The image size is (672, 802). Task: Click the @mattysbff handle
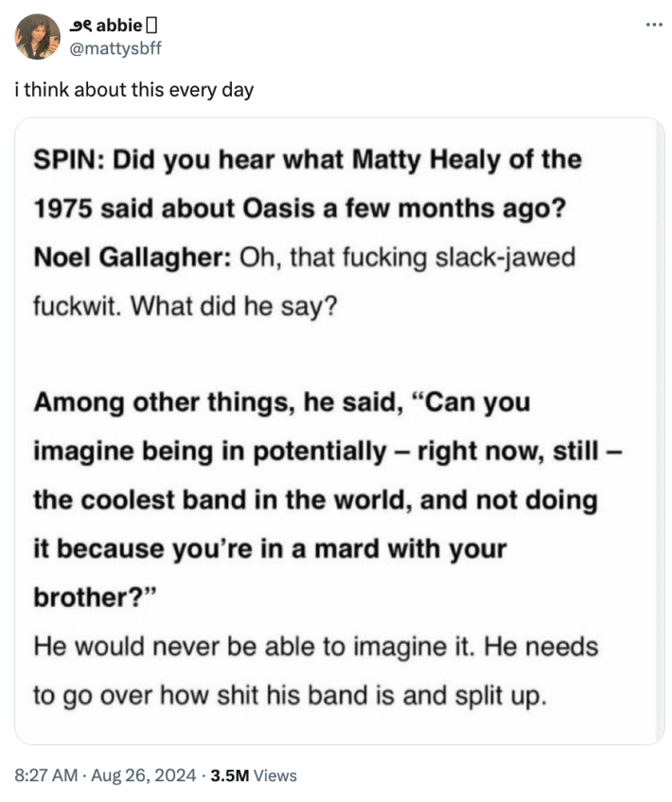pyautogui.click(x=116, y=47)
